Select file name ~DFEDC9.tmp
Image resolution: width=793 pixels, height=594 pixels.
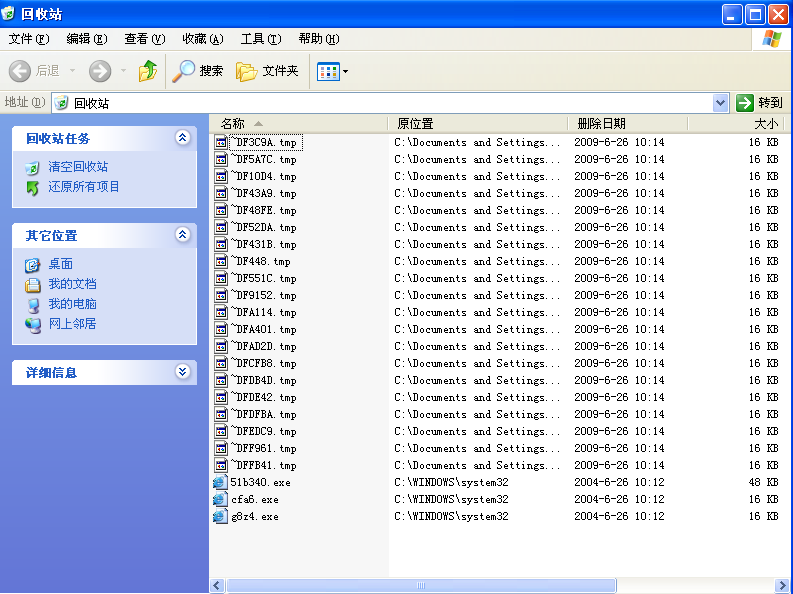[x=263, y=431]
